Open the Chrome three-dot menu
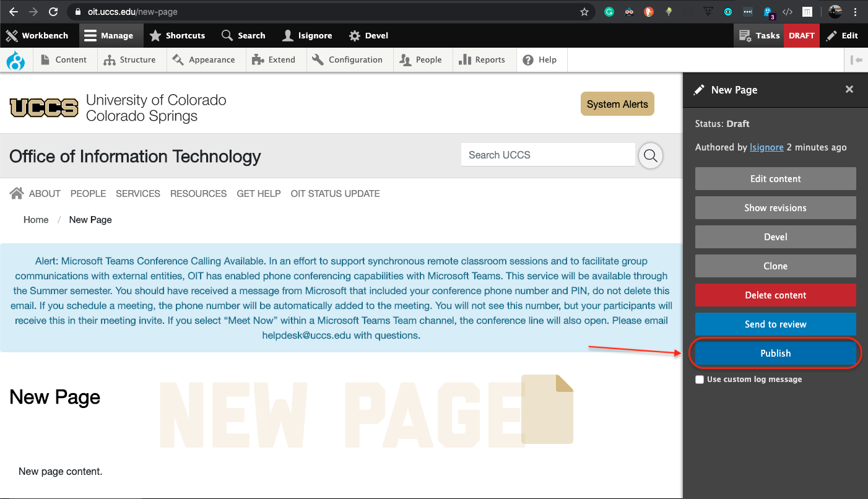This screenshot has height=499, width=868. [856, 12]
